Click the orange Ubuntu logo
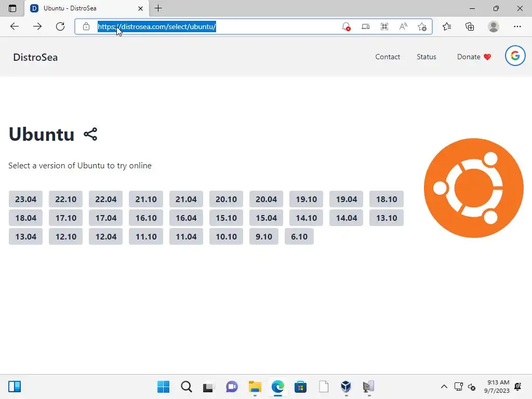532x399 pixels. pyautogui.click(x=474, y=188)
